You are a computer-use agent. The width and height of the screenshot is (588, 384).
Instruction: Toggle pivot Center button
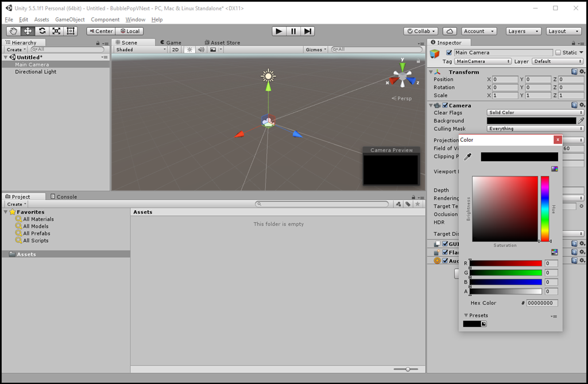101,31
